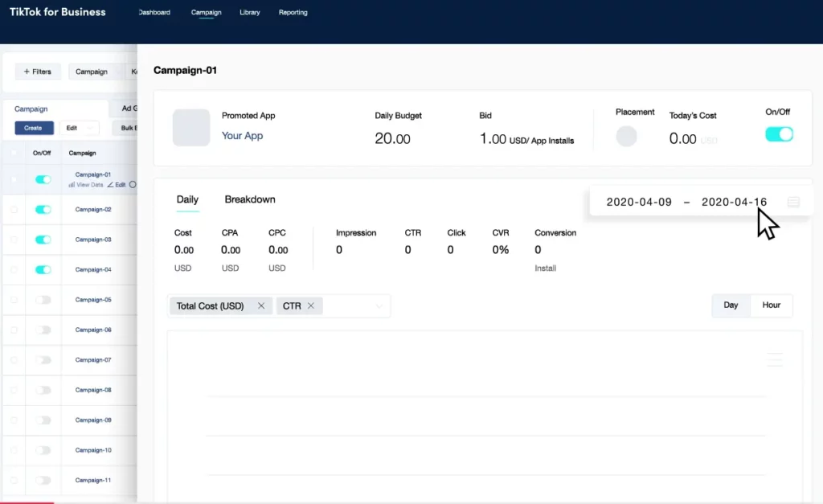Open the chart hamburger menu icon
Screen dimensions: 823x504
click(775, 359)
